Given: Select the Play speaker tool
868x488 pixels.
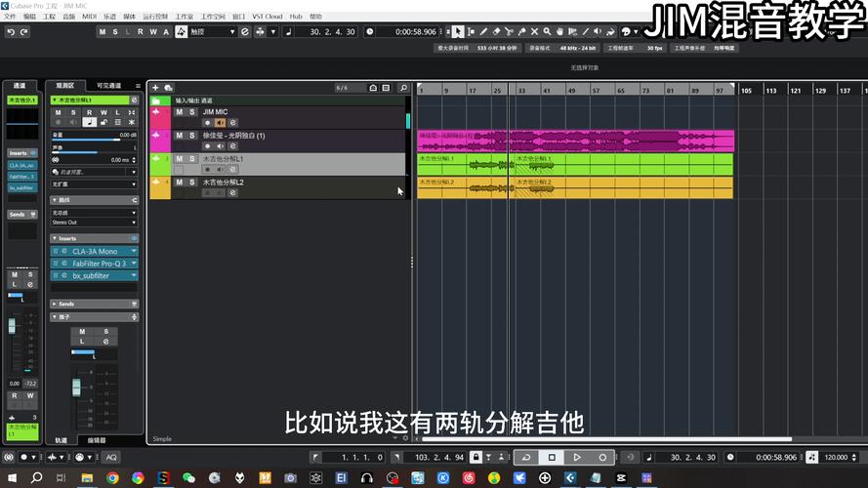Looking at the screenshot, I should click(598, 32).
